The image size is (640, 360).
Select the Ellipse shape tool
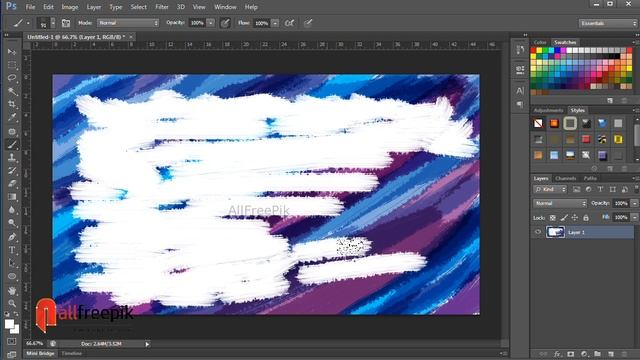(x=12, y=276)
